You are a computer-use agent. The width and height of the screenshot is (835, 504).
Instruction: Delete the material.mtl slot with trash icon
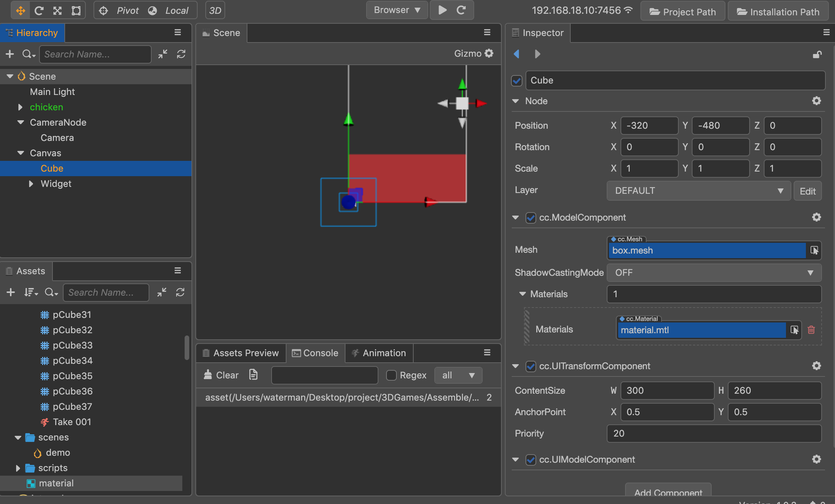[x=811, y=330]
